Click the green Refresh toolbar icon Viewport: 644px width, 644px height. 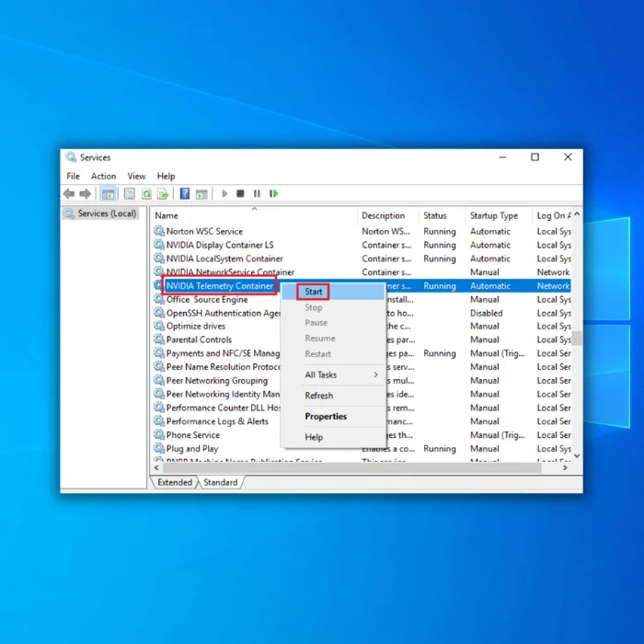(146, 193)
